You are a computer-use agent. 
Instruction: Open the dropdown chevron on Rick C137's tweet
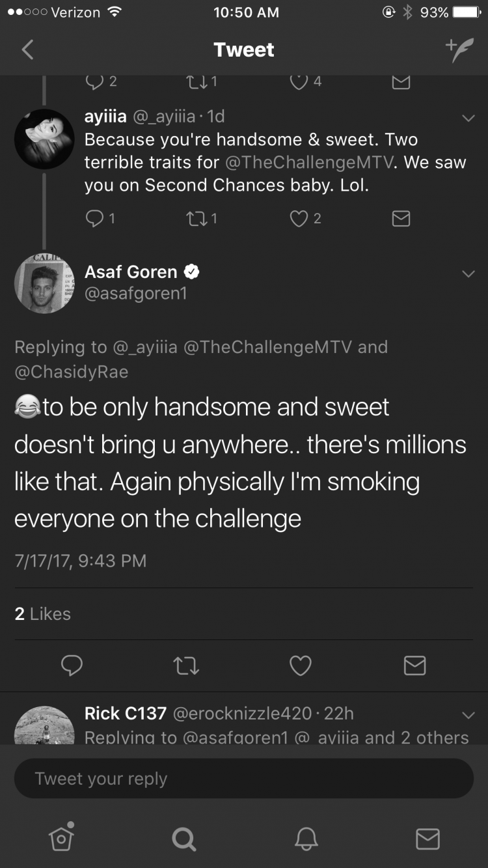click(x=468, y=715)
